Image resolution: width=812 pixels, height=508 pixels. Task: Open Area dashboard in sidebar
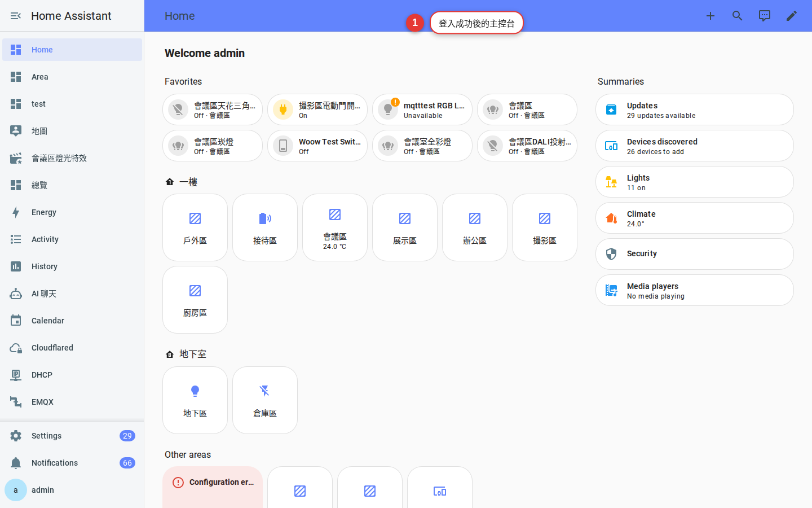(x=72, y=77)
